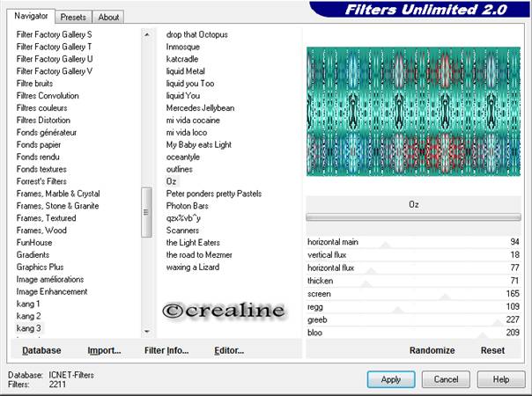
Task: Pick the liquid Metal filter
Action: [x=186, y=71]
